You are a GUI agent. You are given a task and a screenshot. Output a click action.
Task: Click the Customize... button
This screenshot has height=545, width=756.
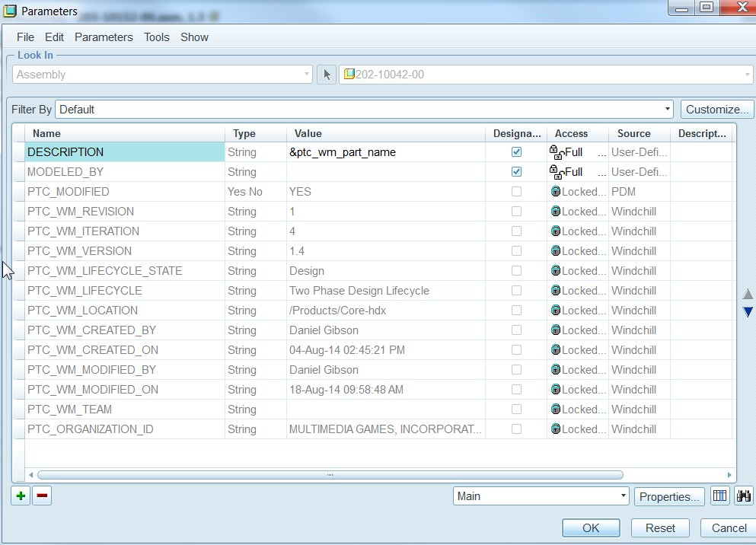[717, 110]
